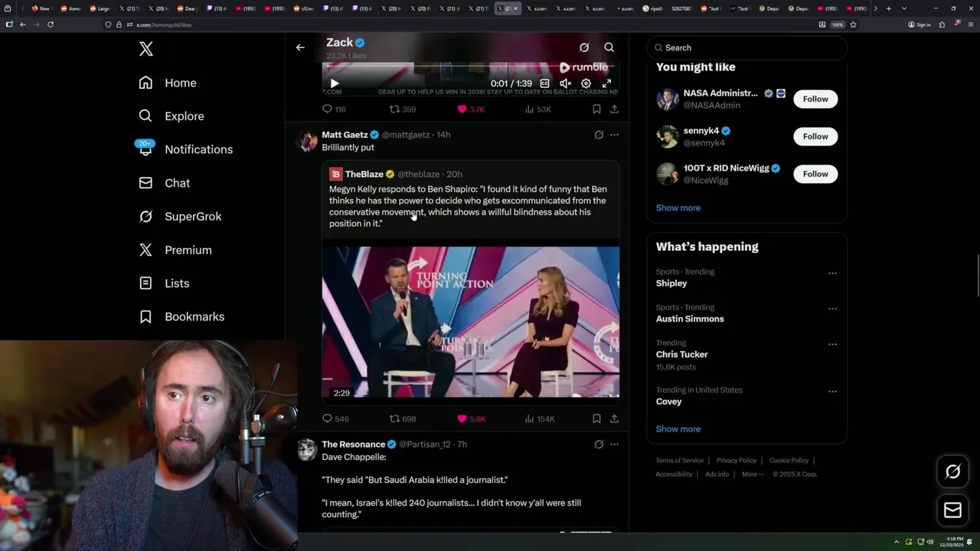Open Premium from the sidebar
This screenshot has width=980, height=551.
click(x=175, y=250)
